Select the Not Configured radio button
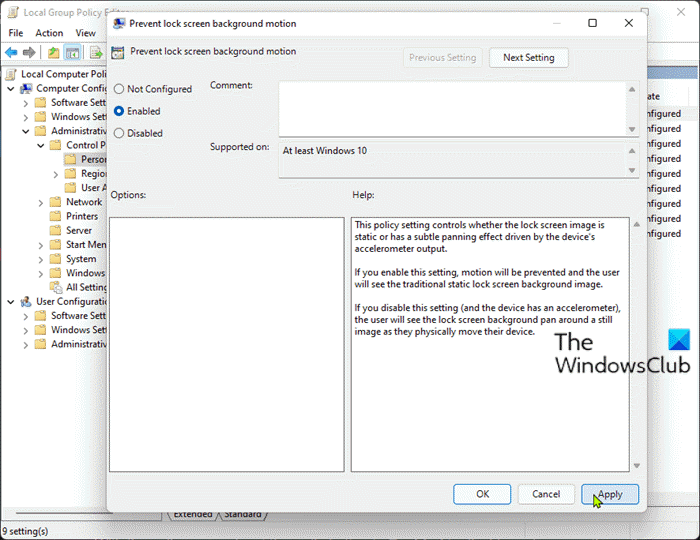The width and height of the screenshot is (700, 540). (x=119, y=89)
